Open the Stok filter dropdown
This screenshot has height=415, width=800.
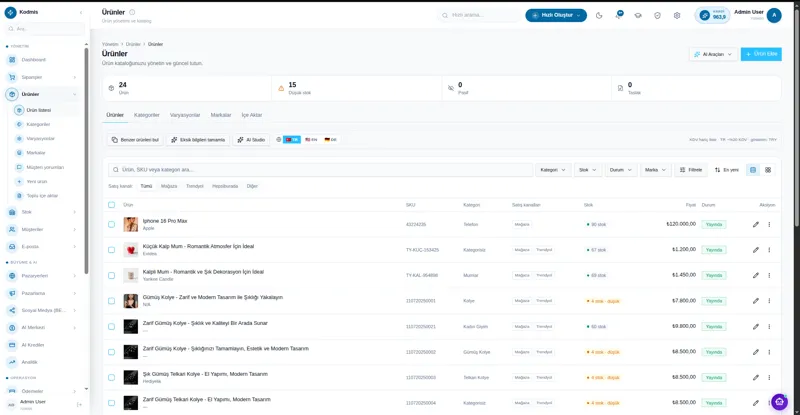(587, 170)
